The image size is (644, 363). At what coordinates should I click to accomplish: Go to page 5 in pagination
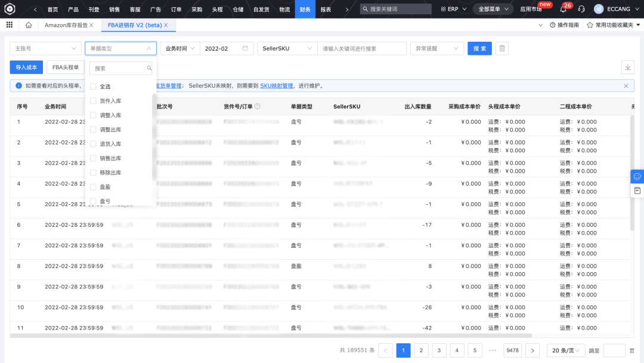(x=475, y=350)
